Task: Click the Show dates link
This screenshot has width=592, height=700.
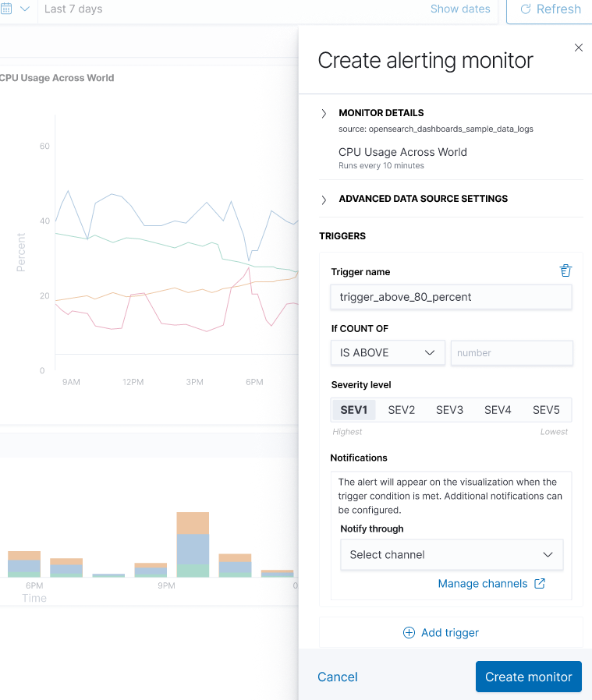Action: [459, 9]
